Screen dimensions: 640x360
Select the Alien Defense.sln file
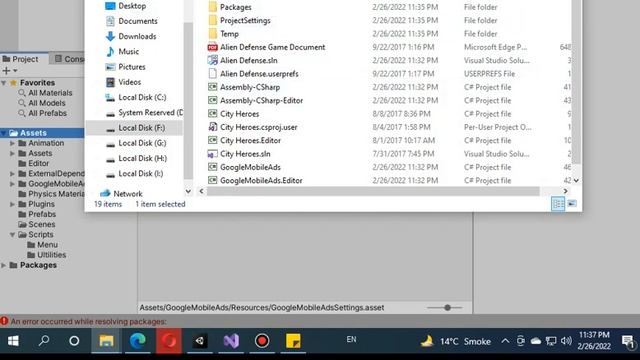point(249,60)
